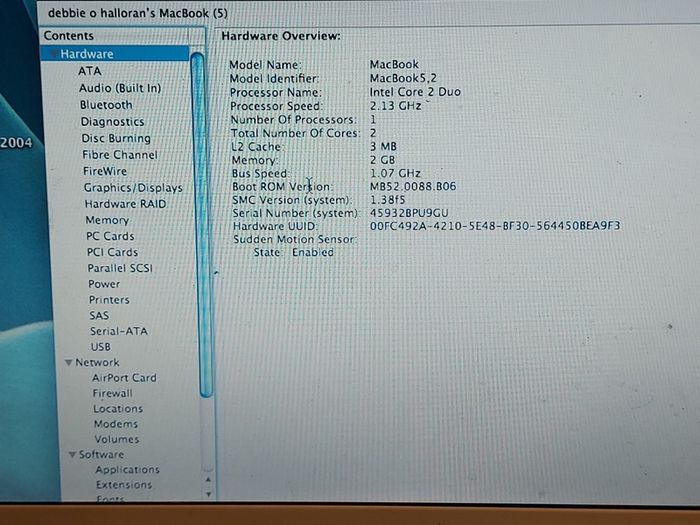This screenshot has height=525, width=700.
Task: Click the Model Name value MacBook
Action: [394, 64]
